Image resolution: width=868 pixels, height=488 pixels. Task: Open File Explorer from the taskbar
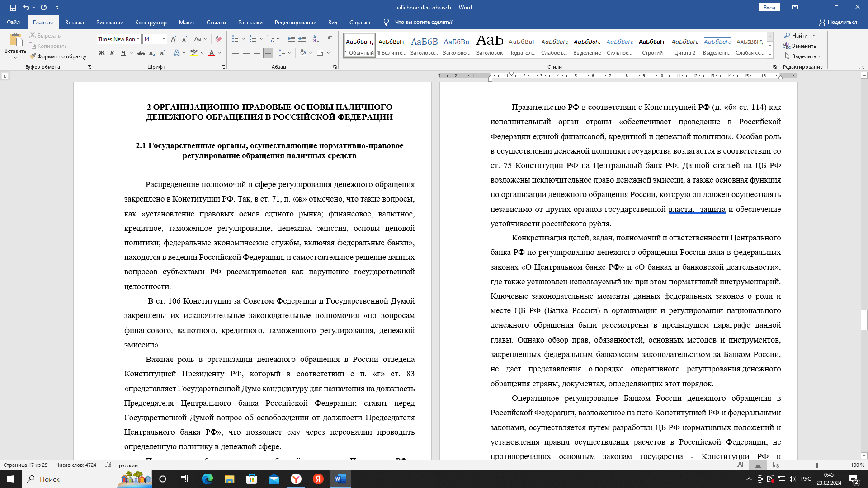click(230, 479)
